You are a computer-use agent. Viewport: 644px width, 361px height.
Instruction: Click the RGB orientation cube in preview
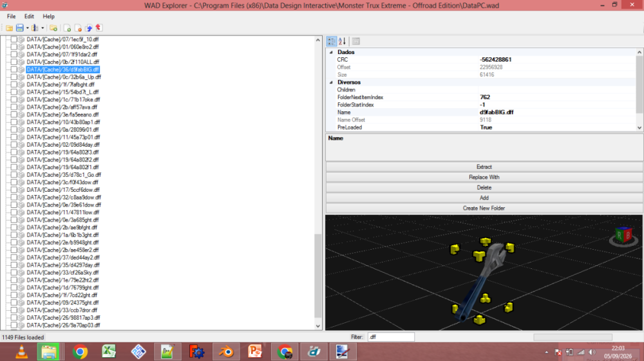[x=623, y=236]
